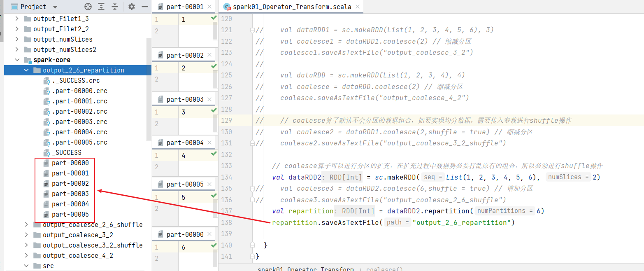Click the part-00001 editor vertical scrollbar
This screenshot has width=644, height=271.
coord(215,30)
